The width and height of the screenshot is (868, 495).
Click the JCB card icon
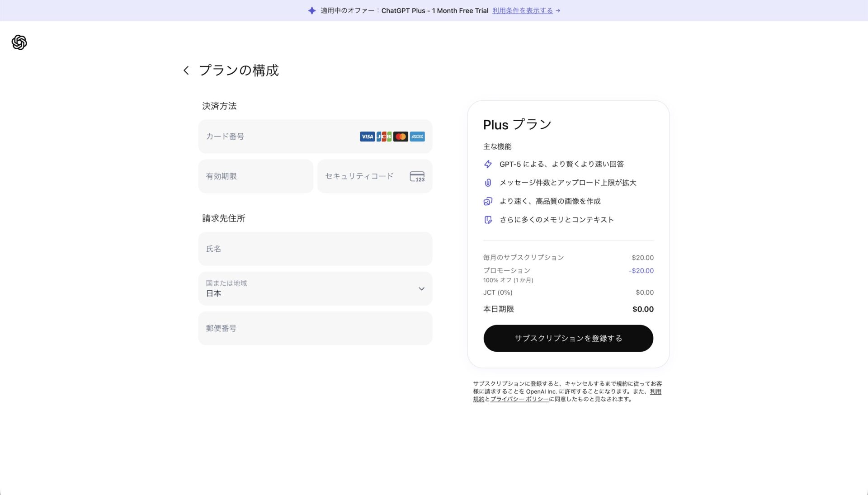pyautogui.click(x=384, y=137)
